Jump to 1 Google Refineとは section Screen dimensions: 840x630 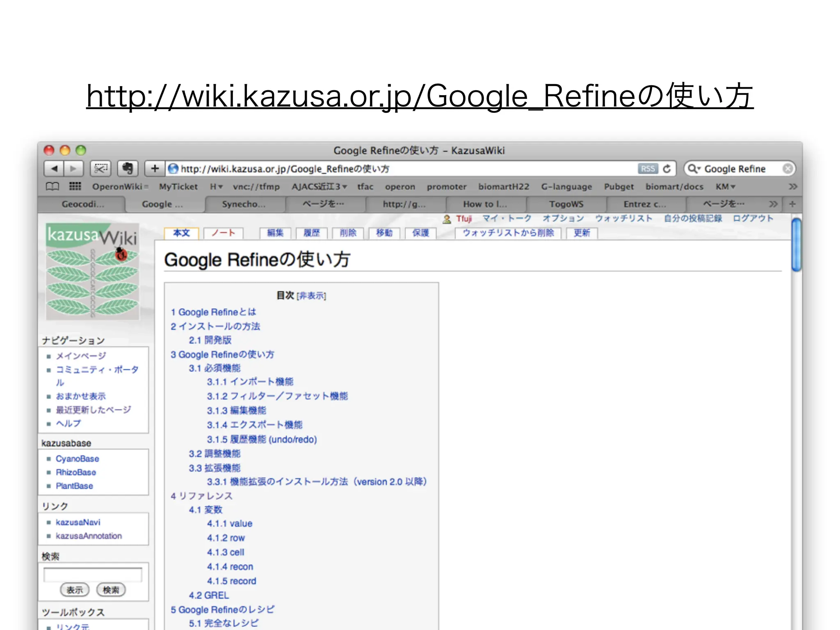[x=213, y=312]
